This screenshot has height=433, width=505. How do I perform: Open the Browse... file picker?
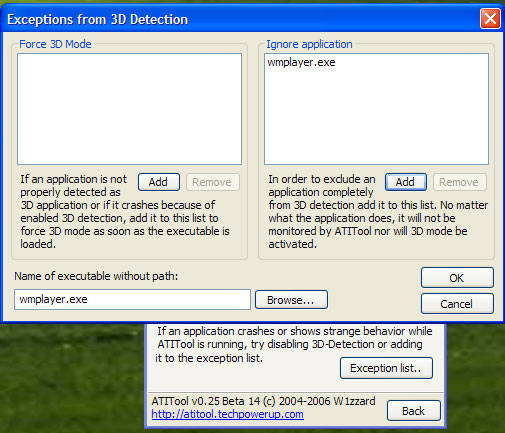pos(291,300)
